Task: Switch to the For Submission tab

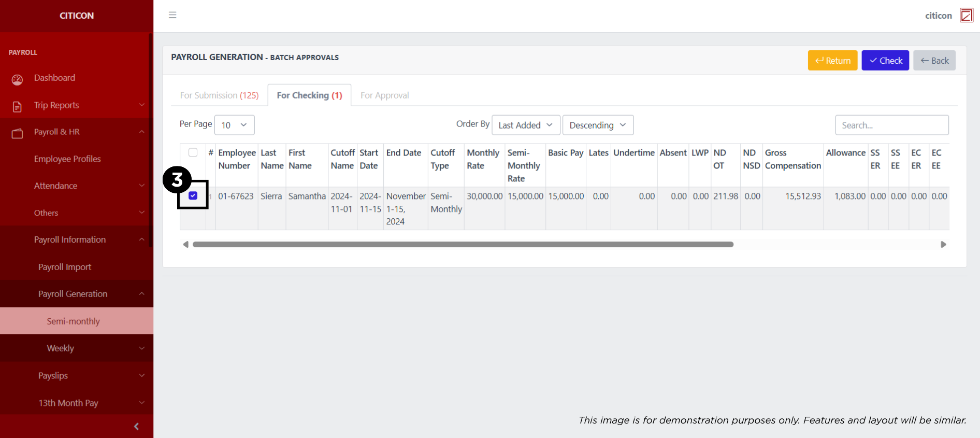Action: tap(219, 95)
